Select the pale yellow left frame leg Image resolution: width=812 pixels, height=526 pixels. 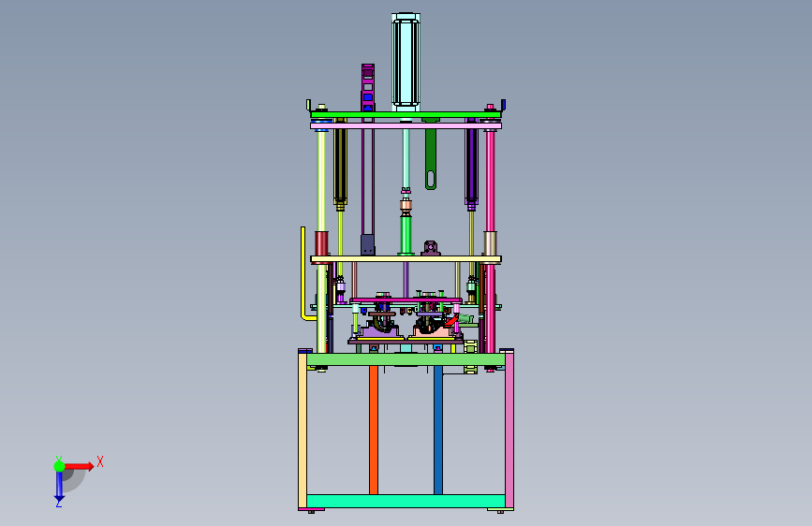[x=303, y=430]
